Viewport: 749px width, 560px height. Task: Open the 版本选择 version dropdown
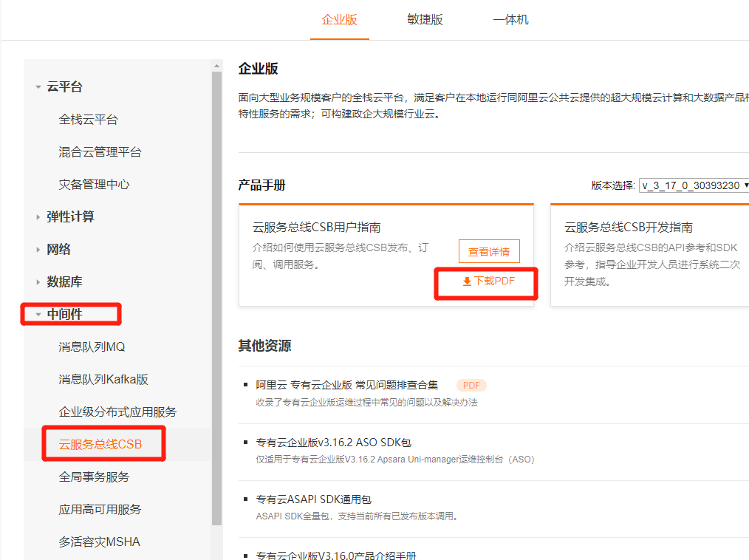click(695, 185)
